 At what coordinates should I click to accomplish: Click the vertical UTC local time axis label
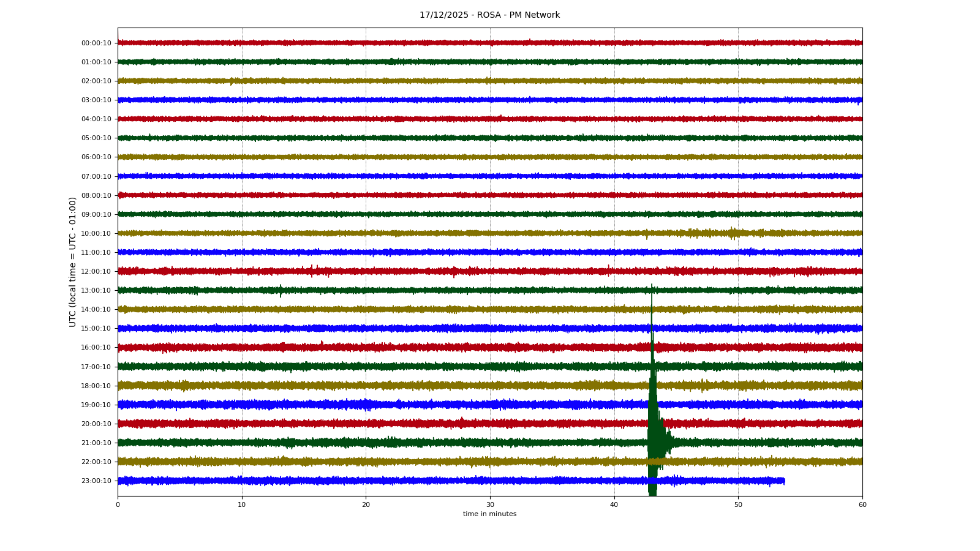73,261
